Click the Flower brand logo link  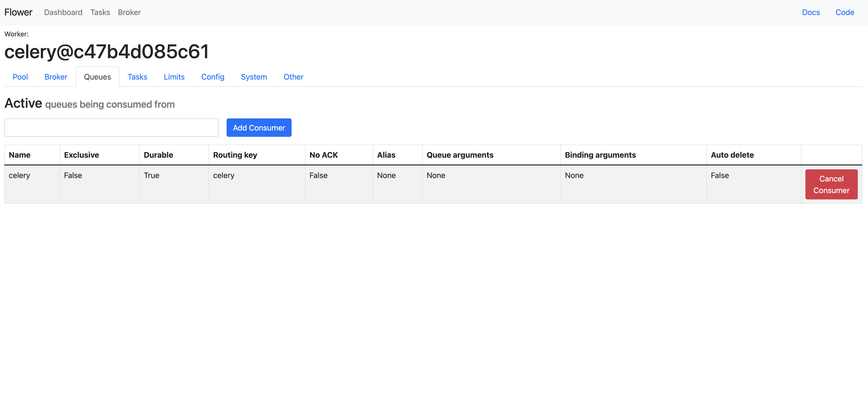18,12
